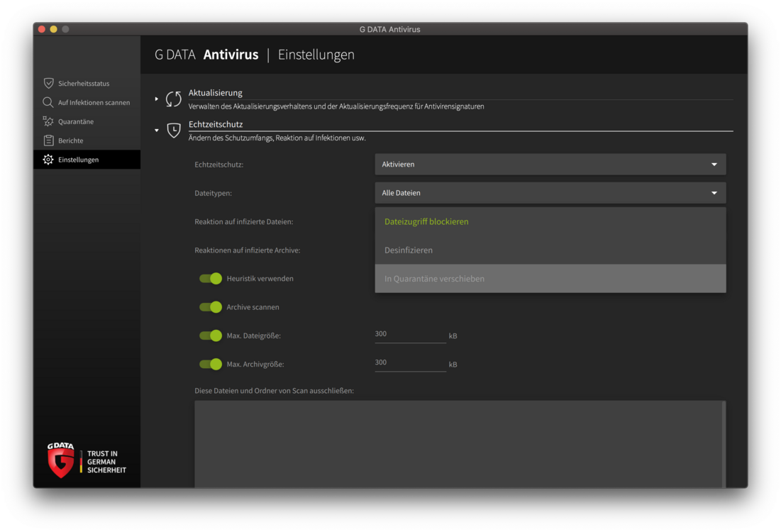Click the Sicherheitsstatus shield icon

pyautogui.click(x=48, y=83)
